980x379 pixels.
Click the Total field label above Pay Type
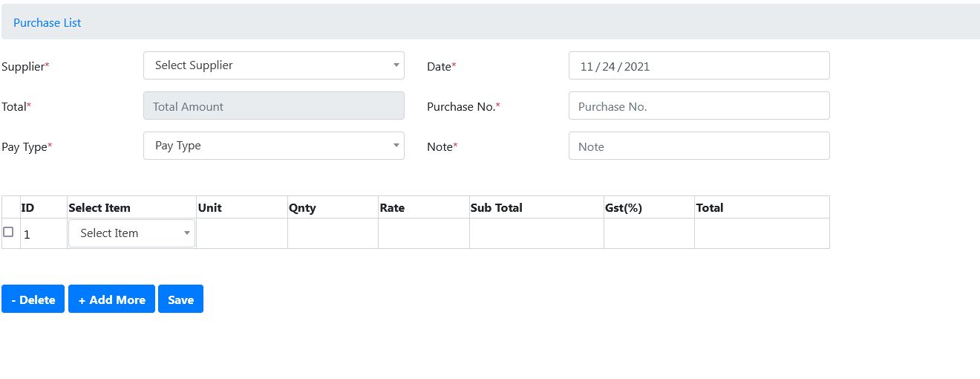(16, 106)
